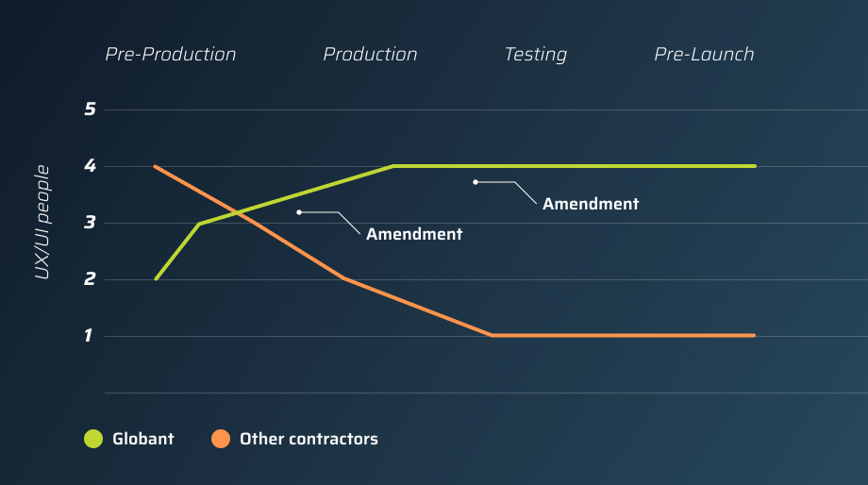Click the Amendment label under the Production heading
Screen dimensions: 868x485
[x=414, y=234]
